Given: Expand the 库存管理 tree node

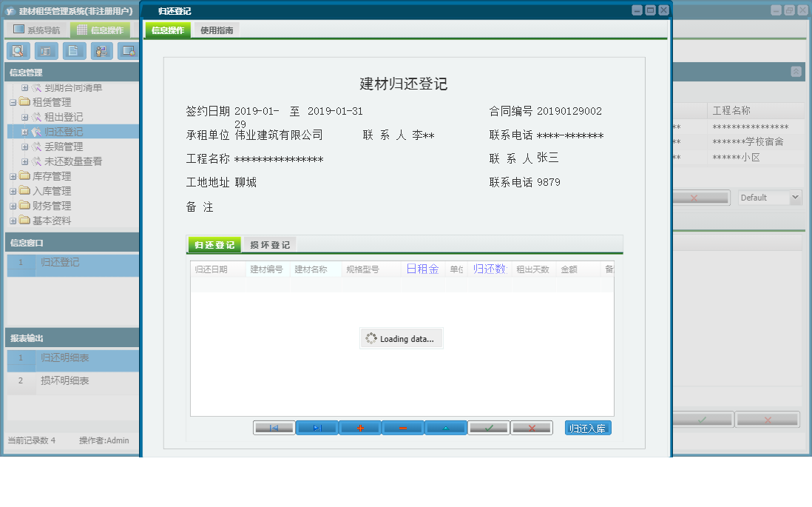Looking at the screenshot, I should 13,176.
